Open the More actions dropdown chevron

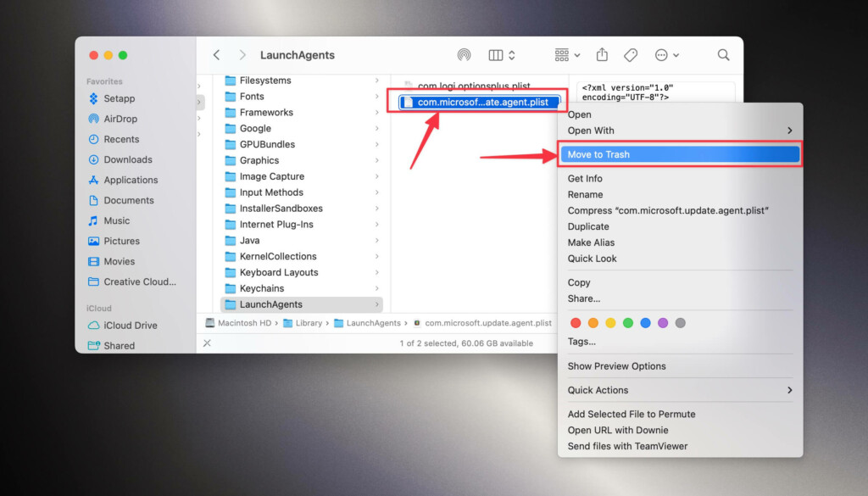(676, 55)
